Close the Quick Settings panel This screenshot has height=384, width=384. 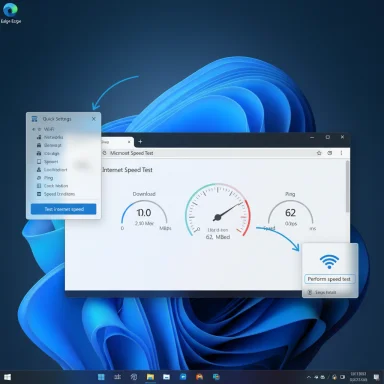pos(94,119)
